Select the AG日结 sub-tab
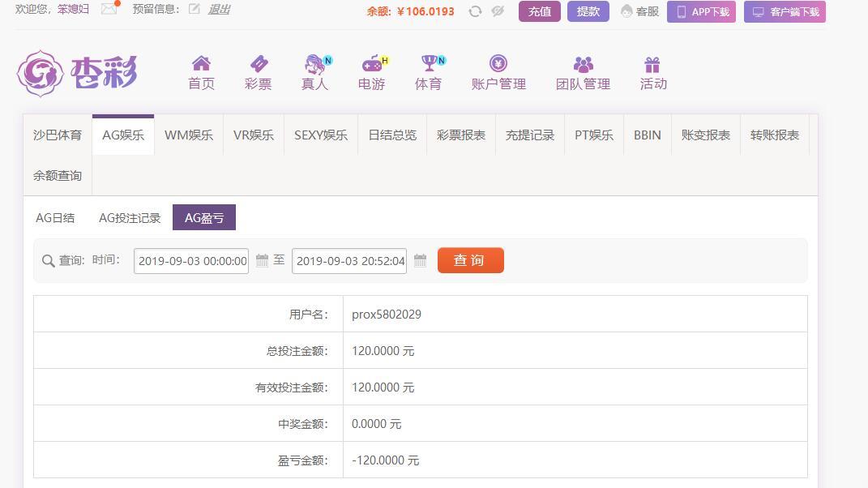The image size is (868, 488). [x=55, y=218]
